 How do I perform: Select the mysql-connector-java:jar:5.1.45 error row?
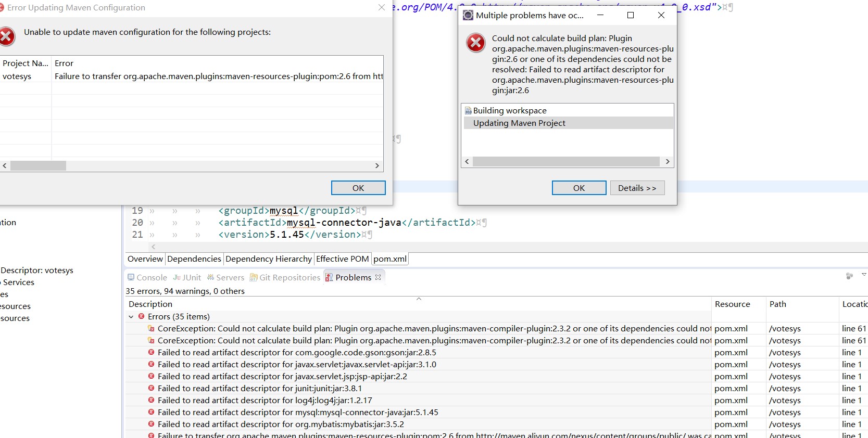(497, 412)
